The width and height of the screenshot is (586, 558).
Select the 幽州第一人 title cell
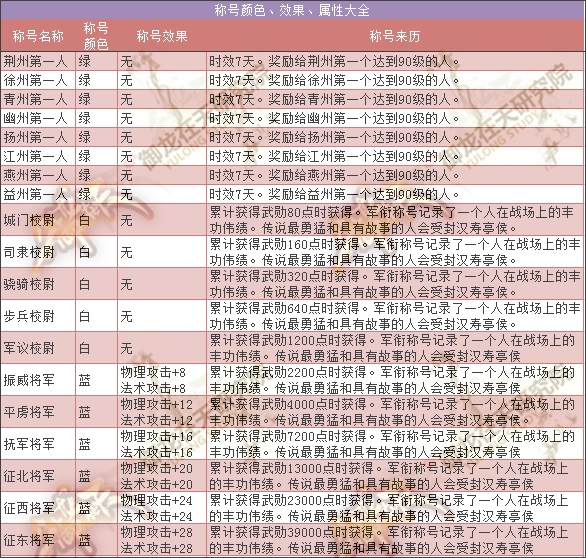pos(38,118)
